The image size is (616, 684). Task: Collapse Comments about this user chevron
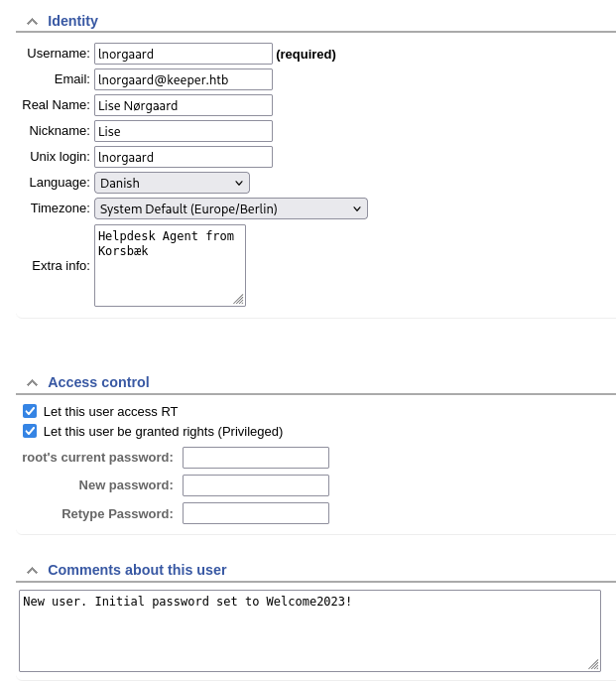[x=32, y=570]
